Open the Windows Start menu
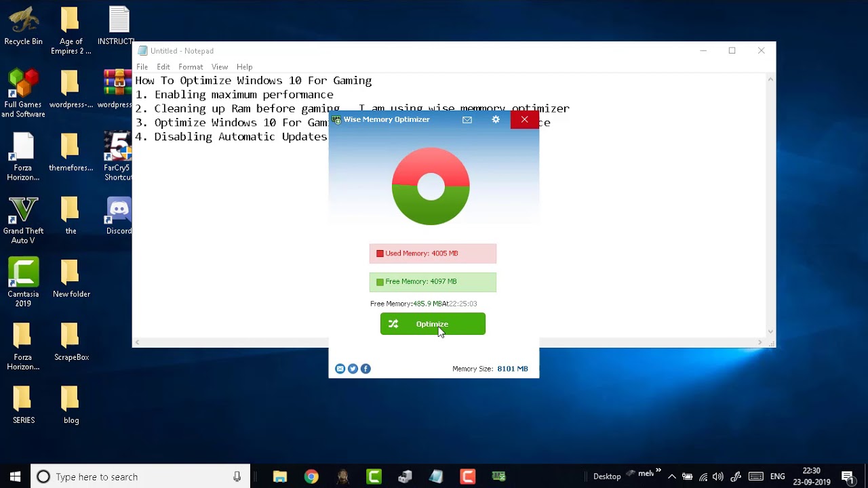Viewport: 868px width, 488px height. pos(16,476)
